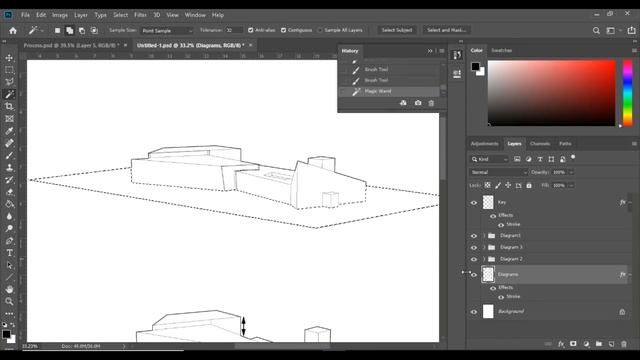Open the search icon in options bar
This screenshot has width=640, height=360.
(596, 31)
